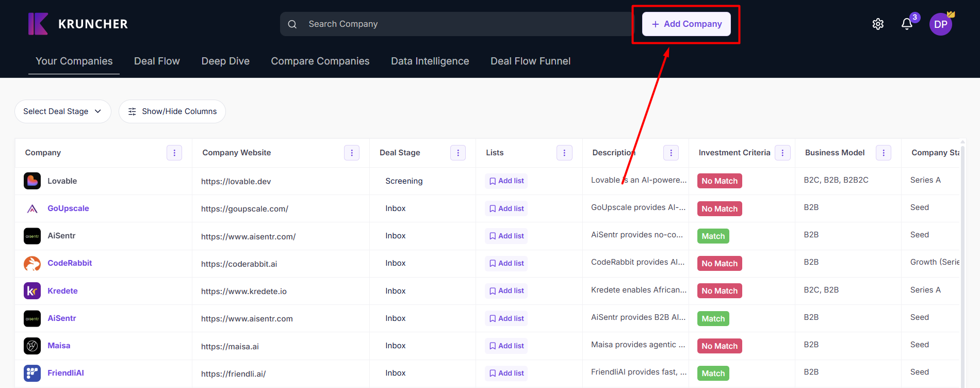The image size is (980, 388).
Task: Click the Add Company button
Action: pos(686,24)
